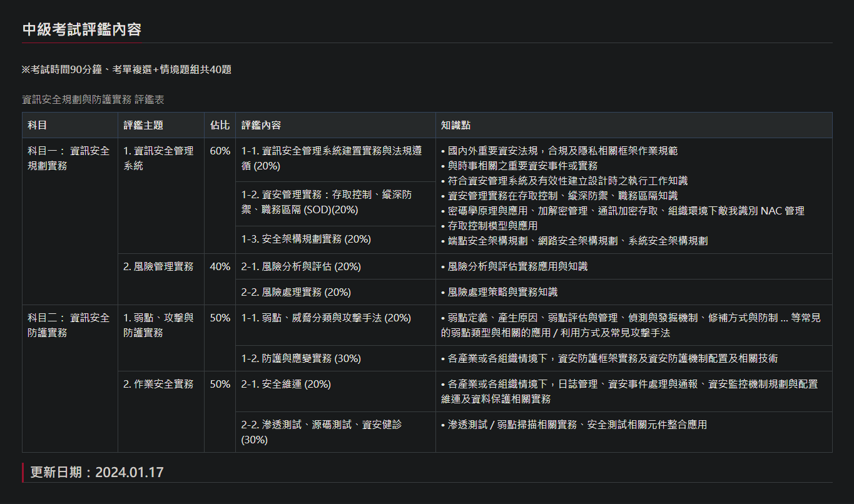854x504 pixels.
Task: Click the 1-2 資安管理實務 content cell
Action: click(x=327, y=203)
